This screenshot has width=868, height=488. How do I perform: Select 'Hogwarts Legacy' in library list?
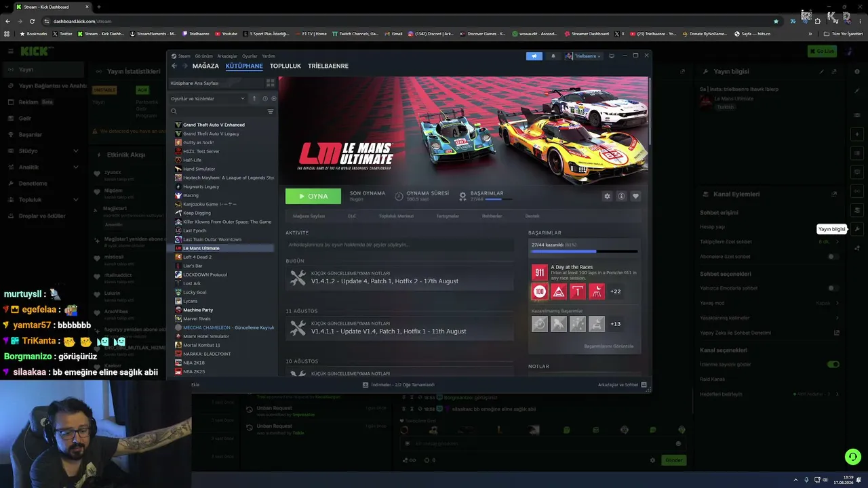tap(201, 186)
